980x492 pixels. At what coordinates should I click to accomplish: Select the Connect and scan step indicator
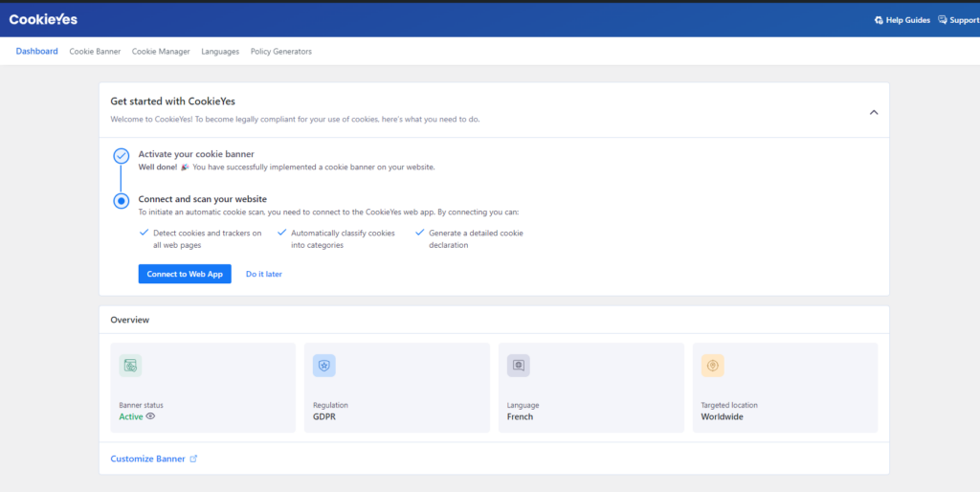tap(122, 201)
